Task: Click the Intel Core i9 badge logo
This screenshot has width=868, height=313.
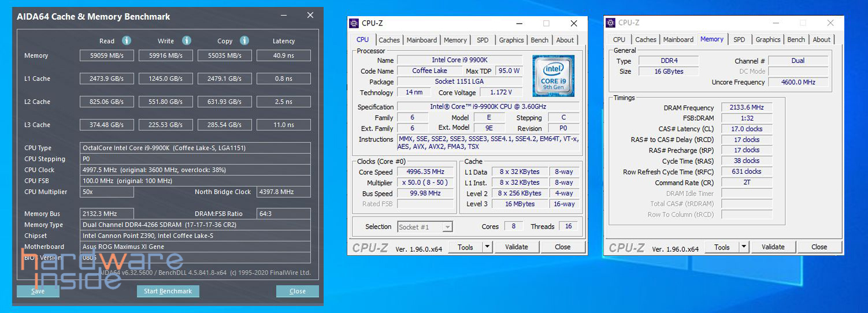Action: pyautogui.click(x=554, y=76)
